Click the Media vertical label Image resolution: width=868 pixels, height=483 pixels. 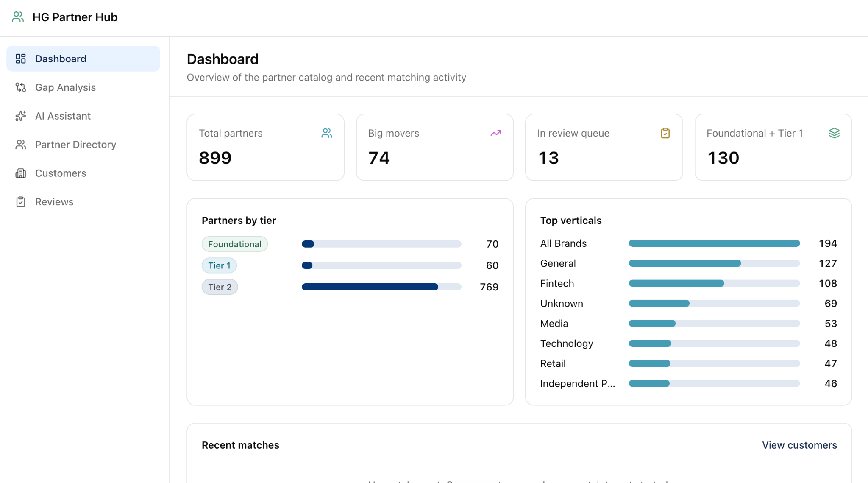[x=554, y=323]
